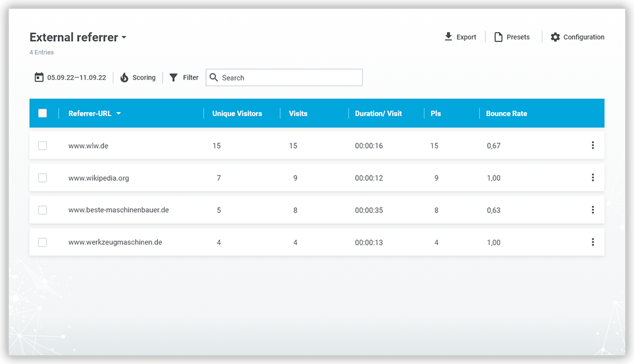Open Presets via the document icon
Image resolution: width=634 pixels, height=364 pixels.
point(498,37)
